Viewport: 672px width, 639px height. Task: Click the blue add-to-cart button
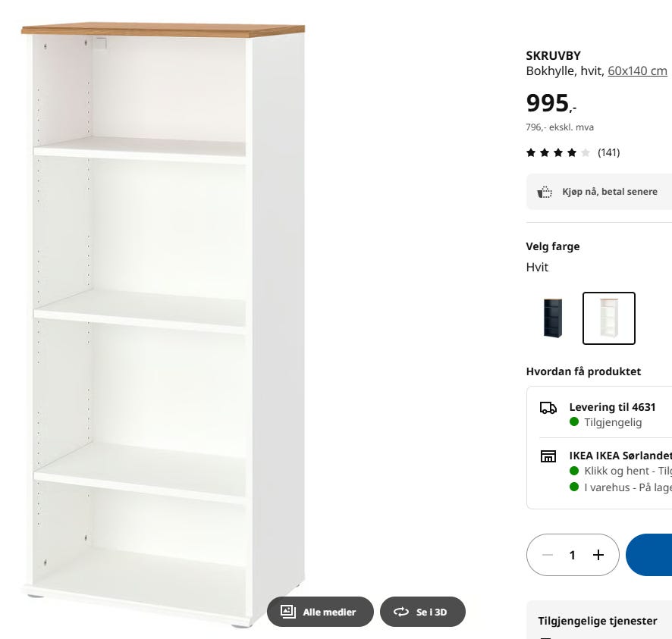648,555
